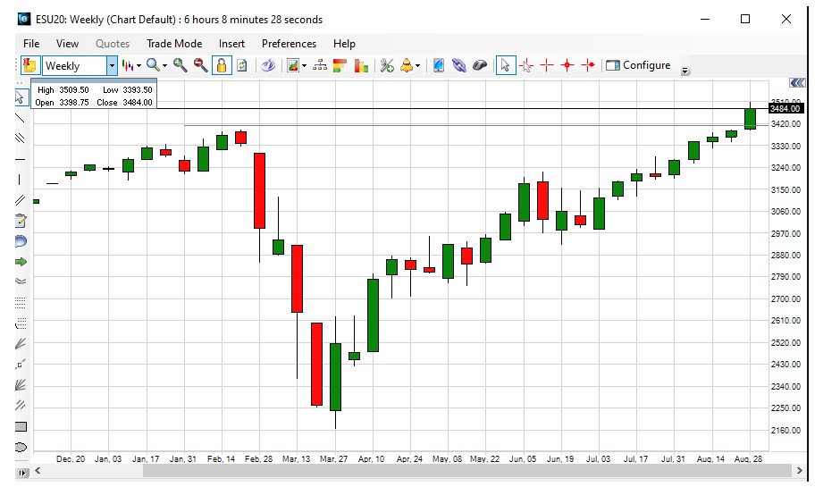Toggle the plain red crosshair cursor
The height and width of the screenshot is (504, 840).
point(546,65)
